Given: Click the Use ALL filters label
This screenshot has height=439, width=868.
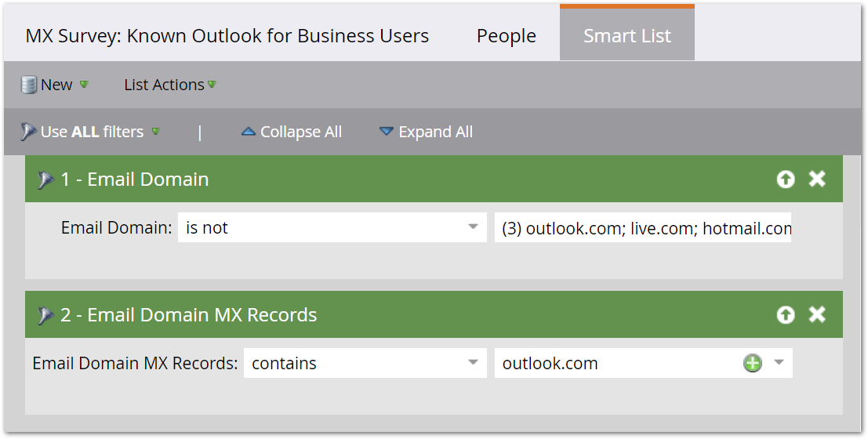Looking at the screenshot, I should tap(92, 132).
